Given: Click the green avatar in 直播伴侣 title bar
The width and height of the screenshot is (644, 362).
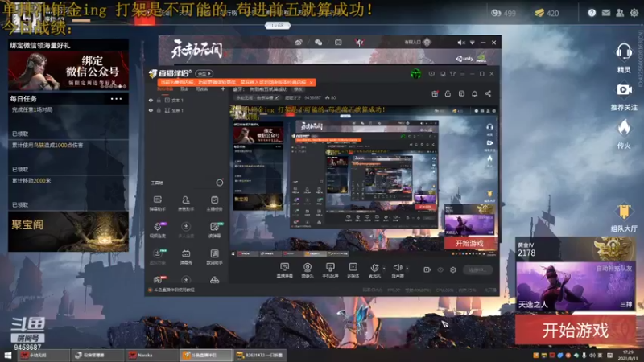Looking at the screenshot, I should coord(415,74).
